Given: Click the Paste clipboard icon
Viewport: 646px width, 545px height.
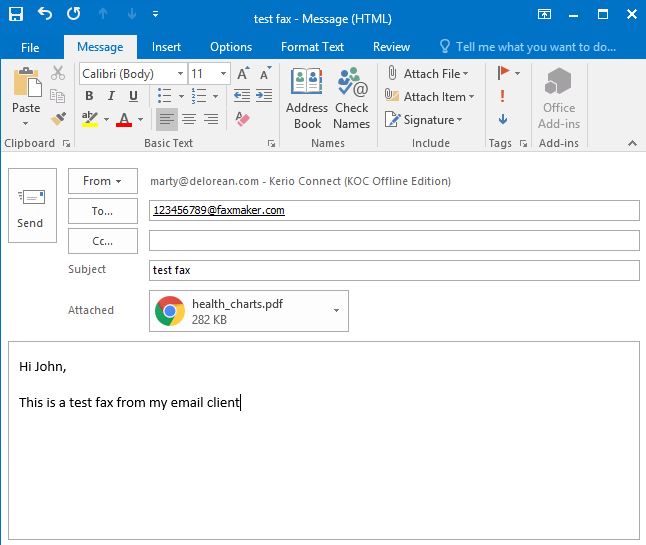Looking at the screenshot, I should (x=27, y=82).
